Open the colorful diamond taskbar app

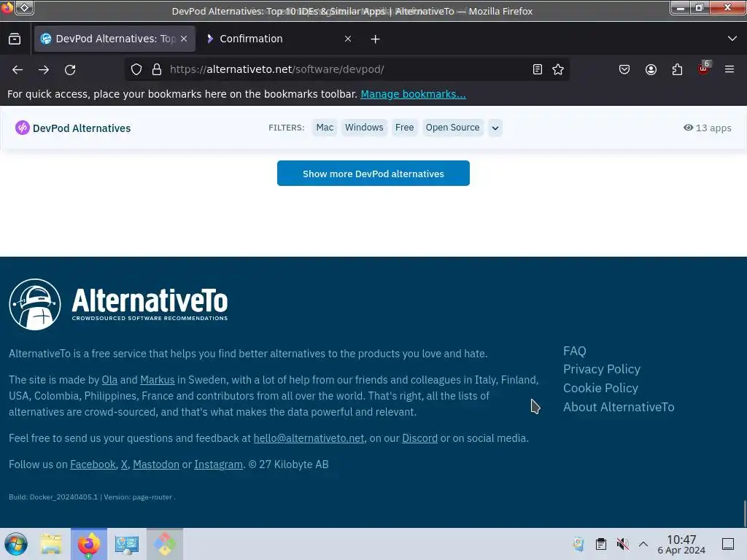[x=165, y=544]
